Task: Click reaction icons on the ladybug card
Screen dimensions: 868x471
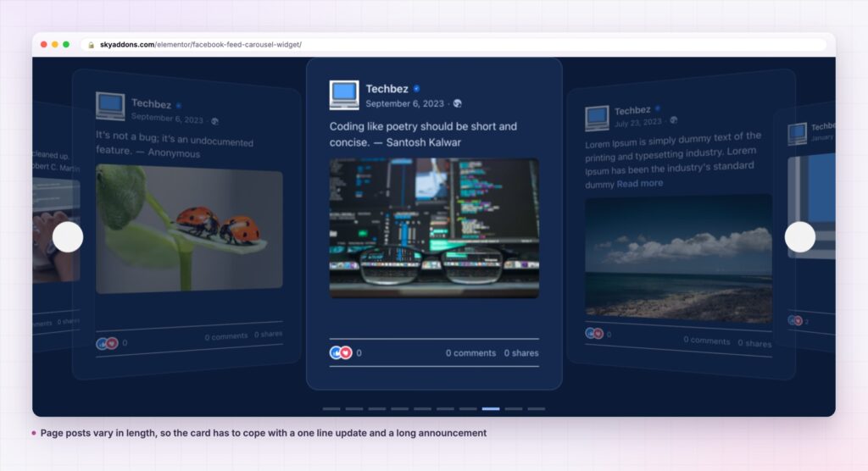Action: pos(107,344)
